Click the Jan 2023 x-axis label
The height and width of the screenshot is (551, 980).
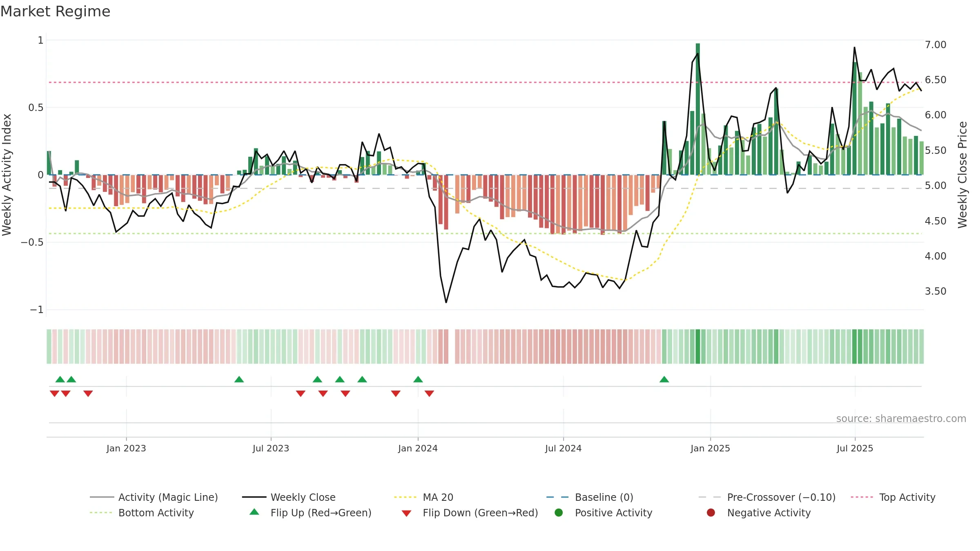(x=126, y=448)
